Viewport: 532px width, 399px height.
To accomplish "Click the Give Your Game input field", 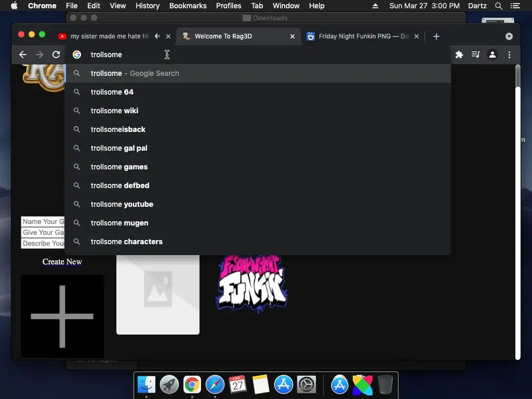I will point(43,232).
